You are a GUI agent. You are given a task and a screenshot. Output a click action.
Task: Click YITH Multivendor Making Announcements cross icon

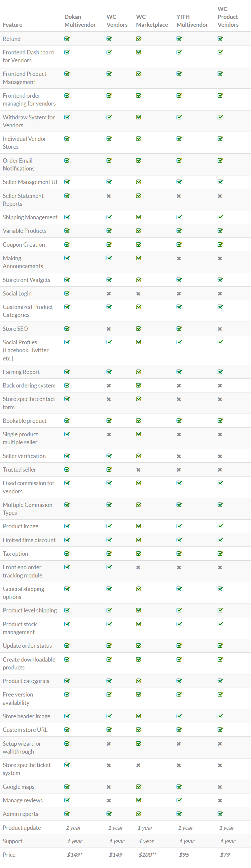(179, 259)
